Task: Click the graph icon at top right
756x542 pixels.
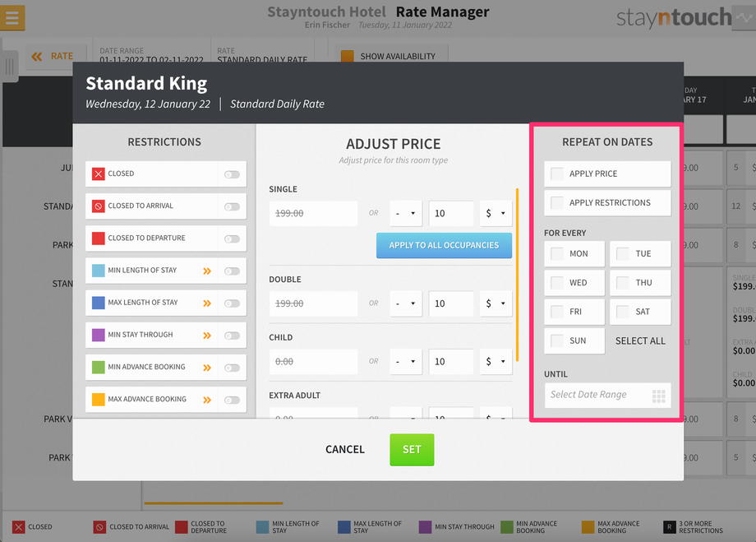Action: tap(744, 18)
